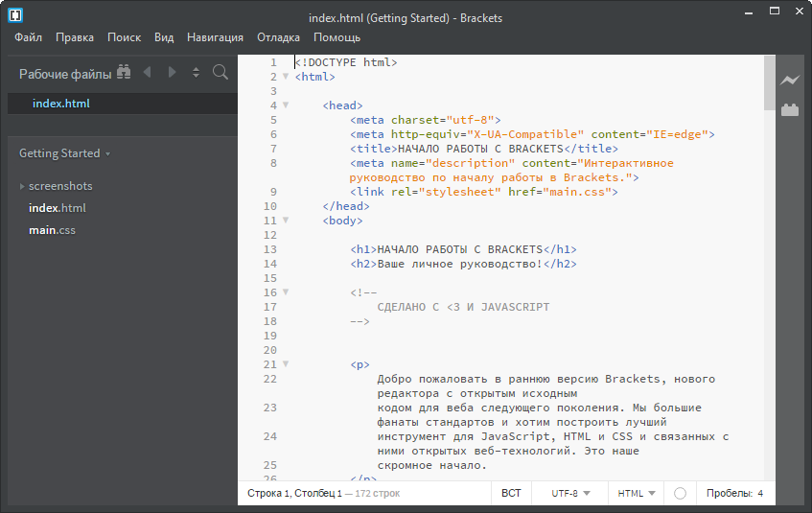Image resolution: width=812 pixels, height=513 pixels.
Task: Close the Brackets window
Action: coord(799,11)
